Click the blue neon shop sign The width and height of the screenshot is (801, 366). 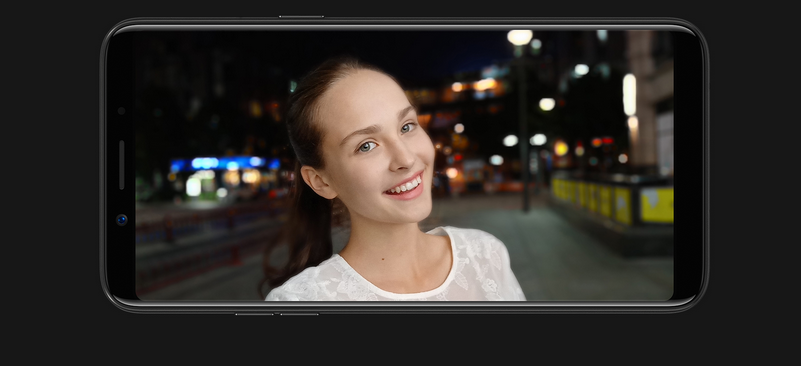pos(225,164)
